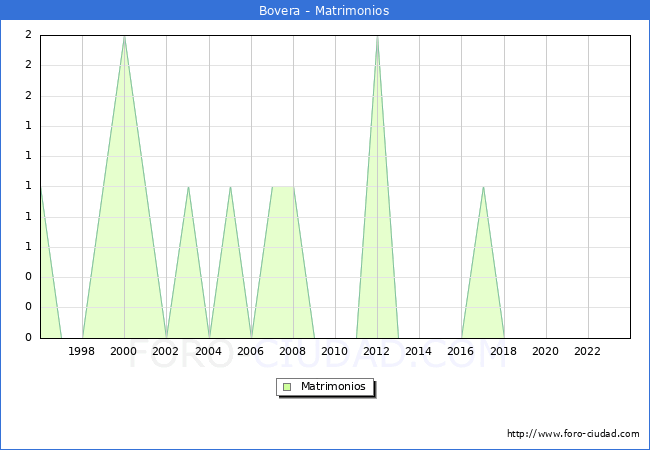Screen dimensions: 650x450
Task: Select the 2016 x-axis label
Action: tap(460, 351)
